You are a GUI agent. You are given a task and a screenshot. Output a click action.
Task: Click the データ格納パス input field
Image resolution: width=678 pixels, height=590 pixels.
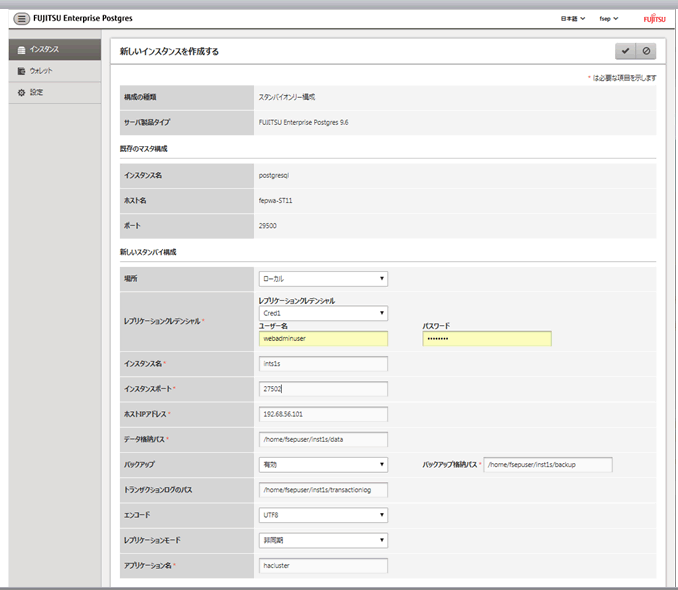[323, 439]
